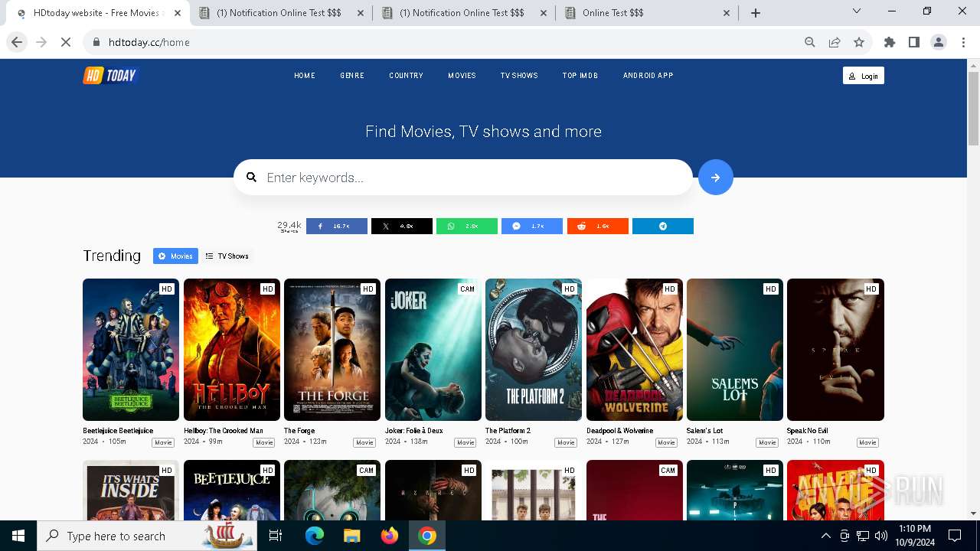Open a new browser tab

(x=755, y=13)
